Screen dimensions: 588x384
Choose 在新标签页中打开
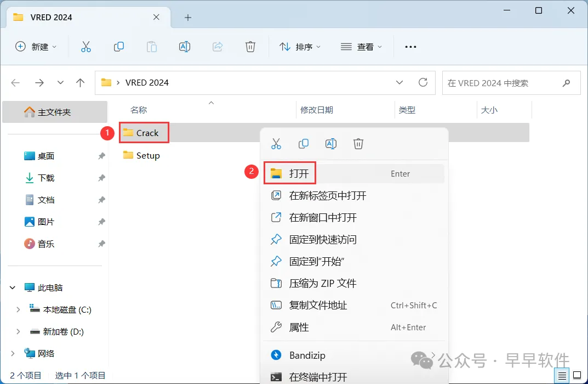354,196
